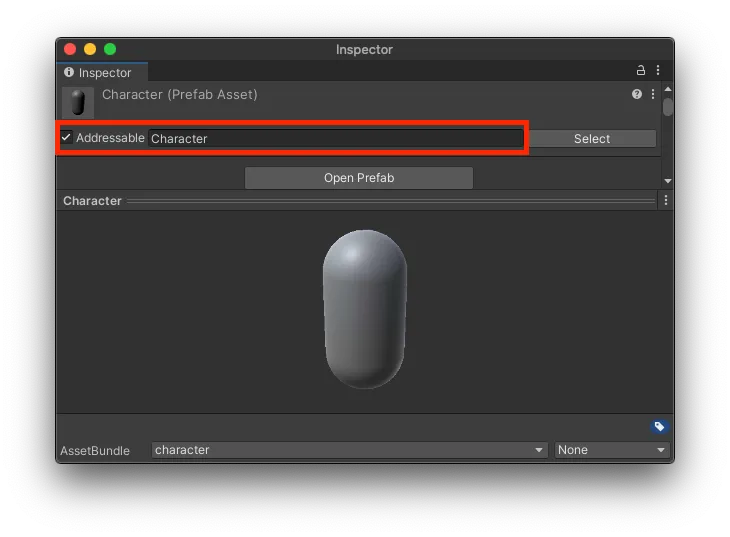Click the scroll down arrow in the Inspector
The image size is (730, 537).
[x=668, y=181]
